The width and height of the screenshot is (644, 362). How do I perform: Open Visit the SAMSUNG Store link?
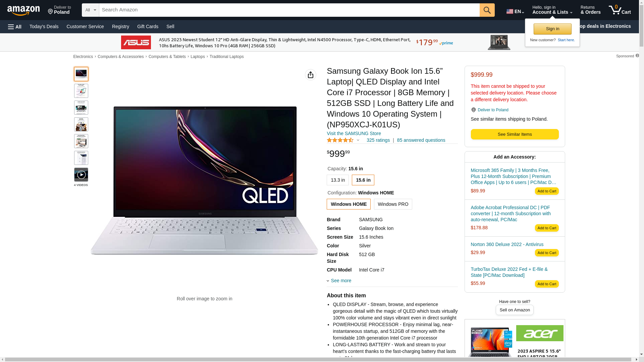[x=354, y=133]
